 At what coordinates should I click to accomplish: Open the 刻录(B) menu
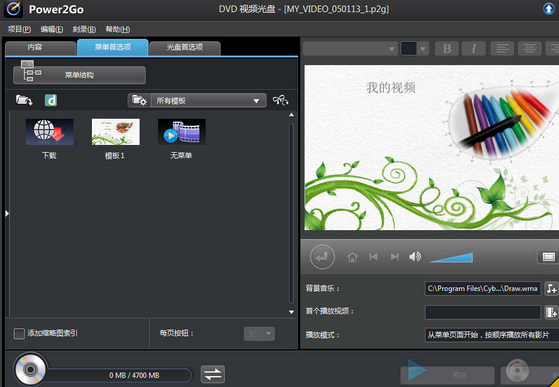pyautogui.click(x=84, y=29)
